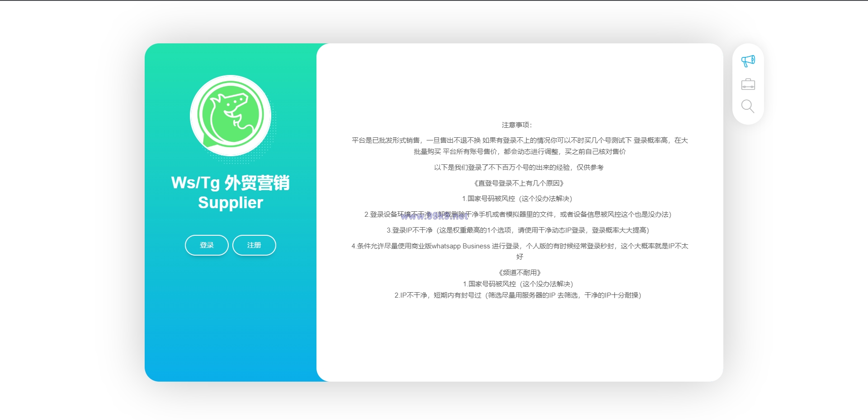Click the 登录 login button
The width and height of the screenshot is (868, 420).
tap(207, 245)
